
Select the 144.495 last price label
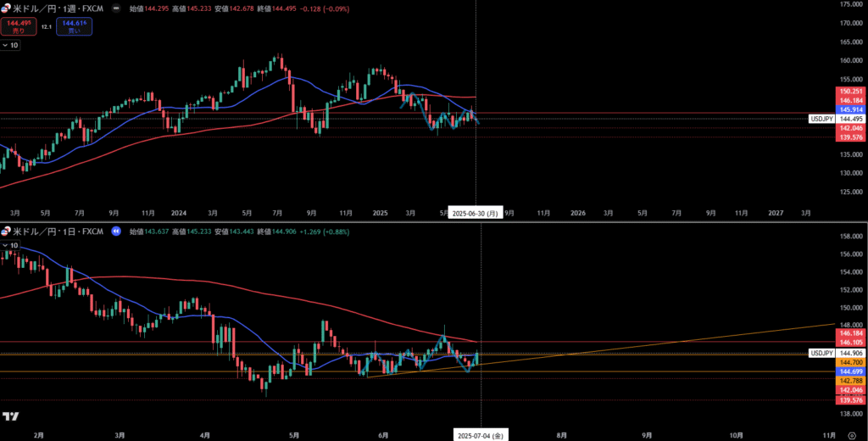click(x=849, y=119)
